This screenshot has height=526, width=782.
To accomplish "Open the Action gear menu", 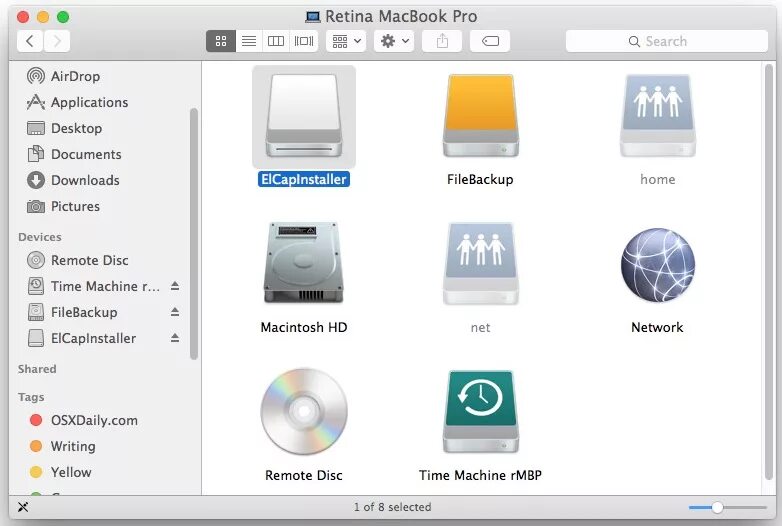I will pyautogui.click(x=394, y=41).
